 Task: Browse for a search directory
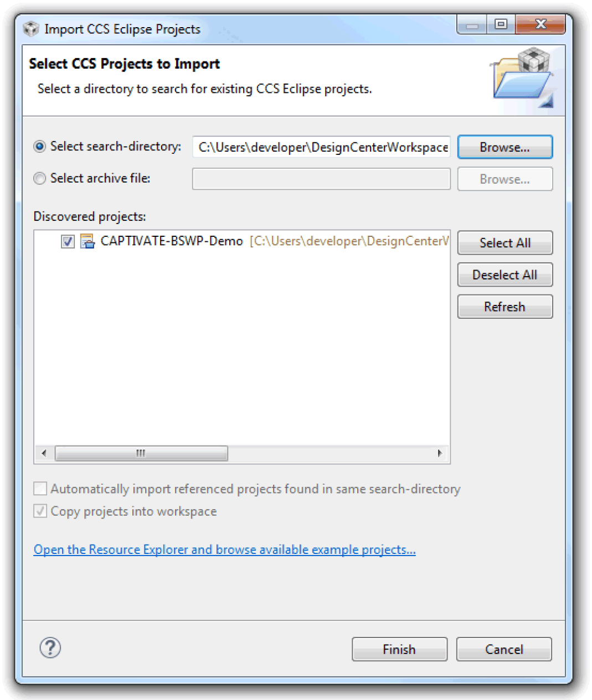(x=505, y=147)
